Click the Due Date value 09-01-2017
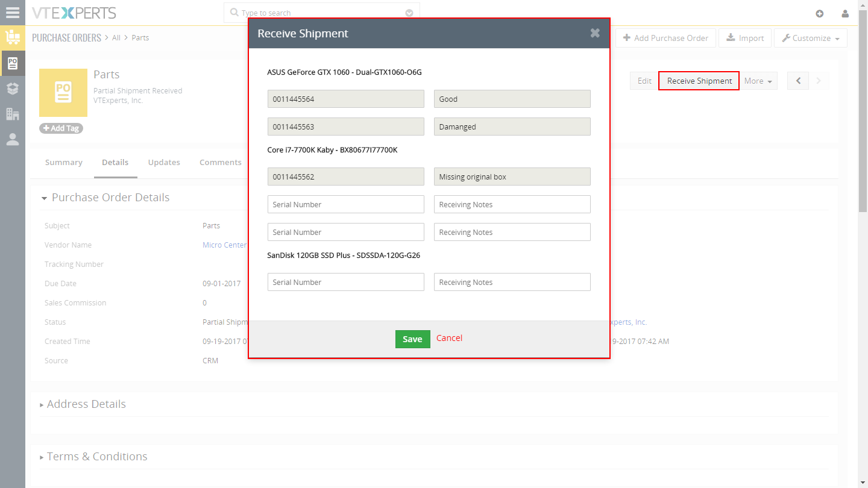 click(x=222, y=284)
